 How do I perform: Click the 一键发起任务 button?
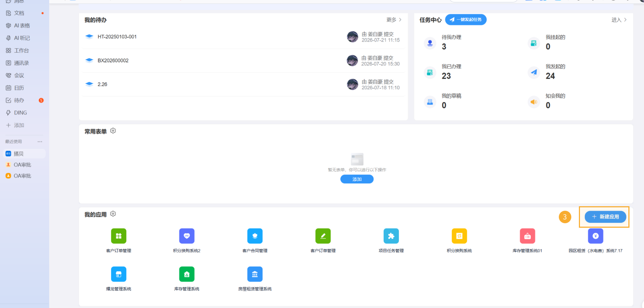[x=466, y=20]
